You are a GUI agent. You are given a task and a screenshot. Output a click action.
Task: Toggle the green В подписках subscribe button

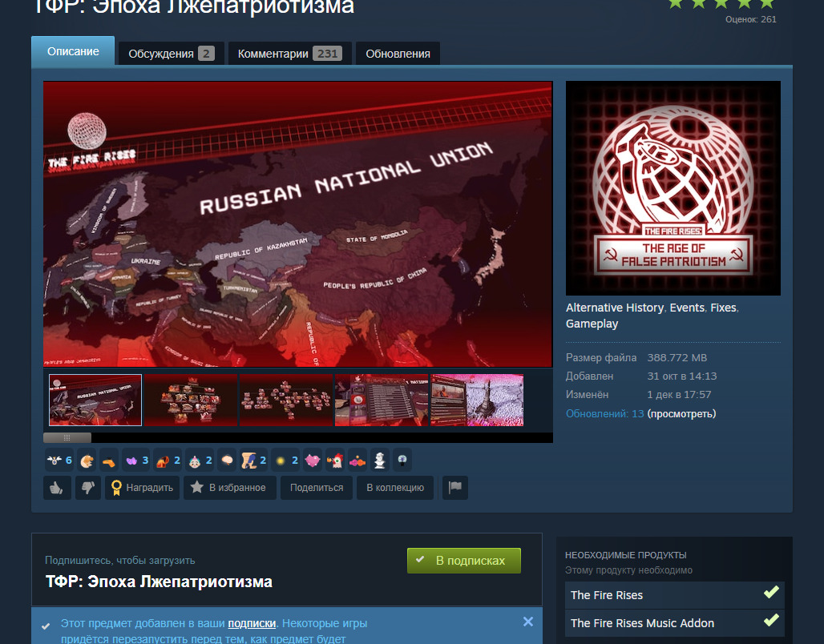[464, 561]
